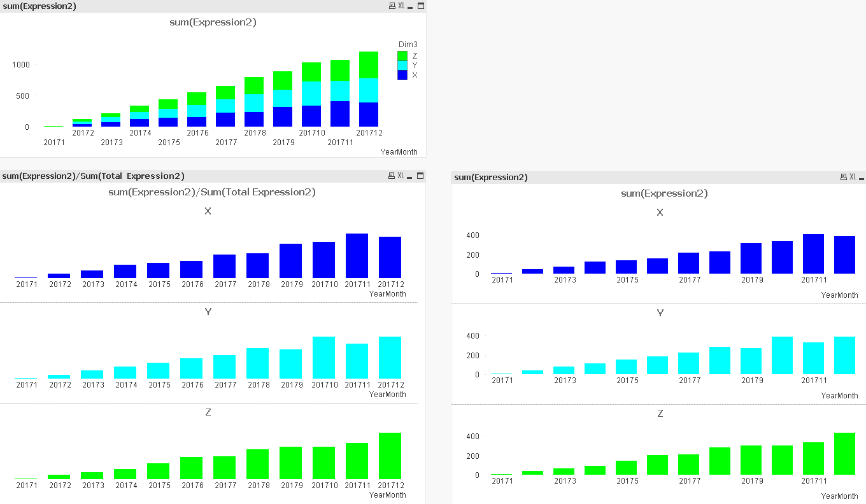The image size is (866, 504).
Task: Maximize the Sum(Total Expression2) ratio chart
Action: (x=420, y=176)
